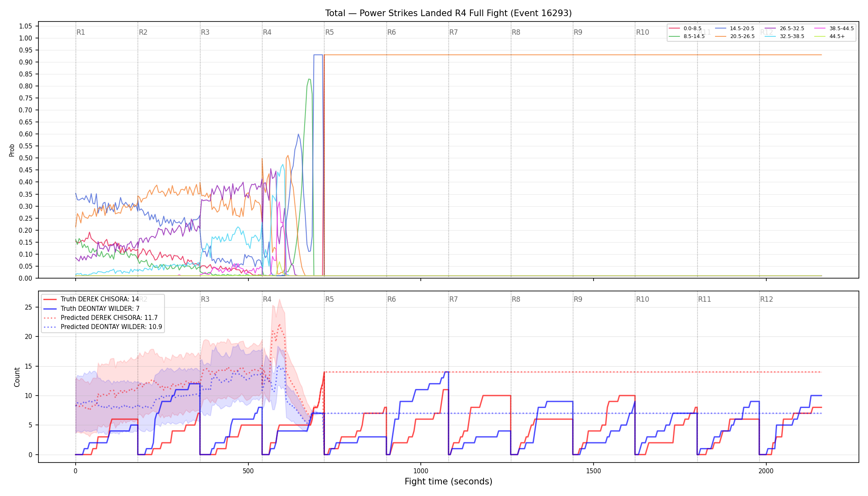Click Truth DEONTAY WILDER: 7 legend entry

pyautogui.click(x=91, y=308)
